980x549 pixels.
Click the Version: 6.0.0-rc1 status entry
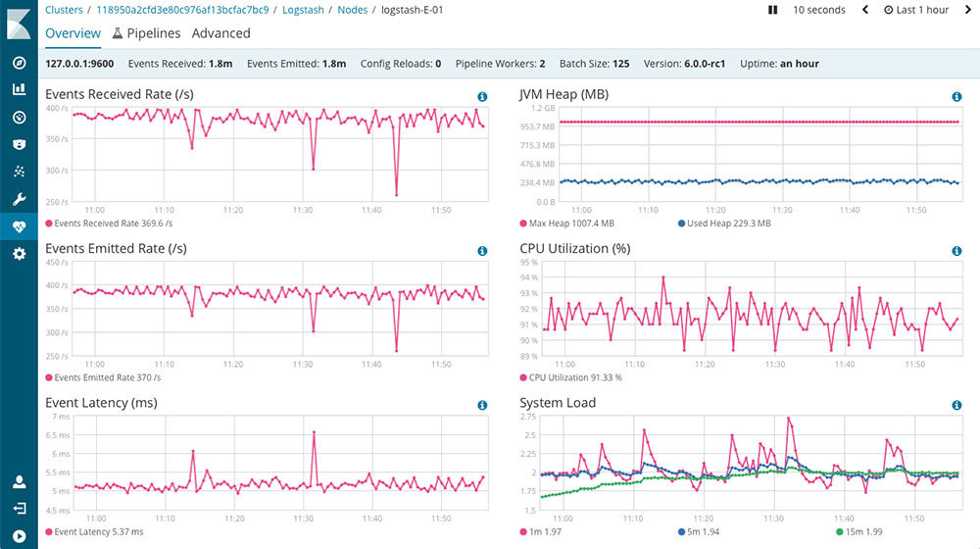click(x=684, y=64)
